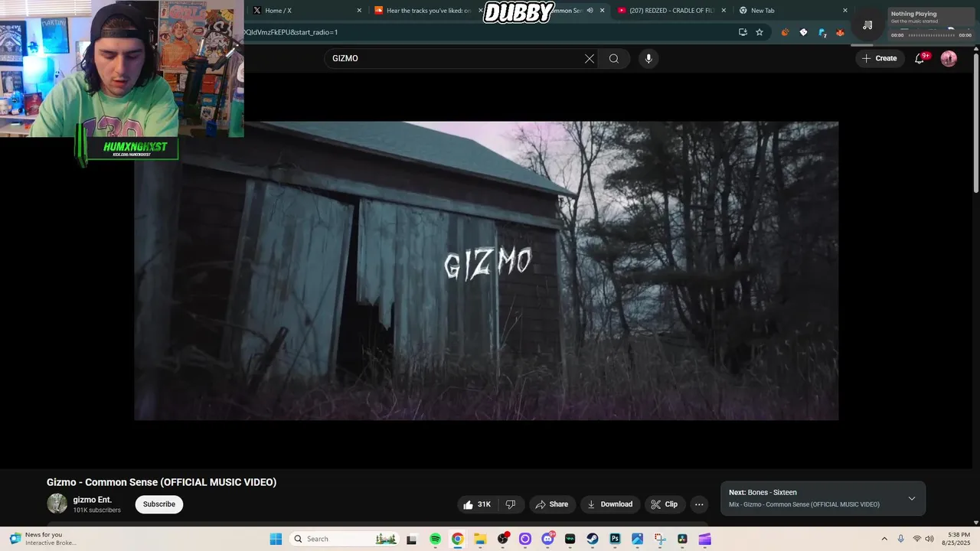Bookmark this page with the star
This screenshot has height=551, width=980.
tap(759, 32)
